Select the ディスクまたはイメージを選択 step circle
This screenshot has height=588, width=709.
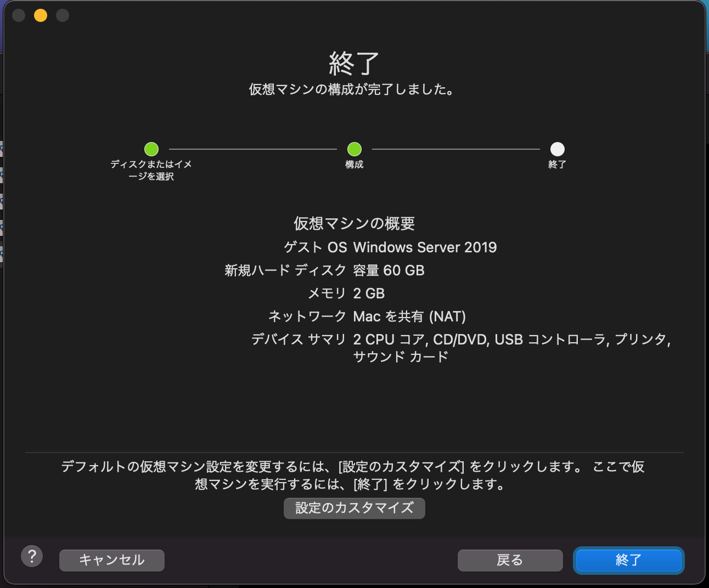[x=151, y=149]
